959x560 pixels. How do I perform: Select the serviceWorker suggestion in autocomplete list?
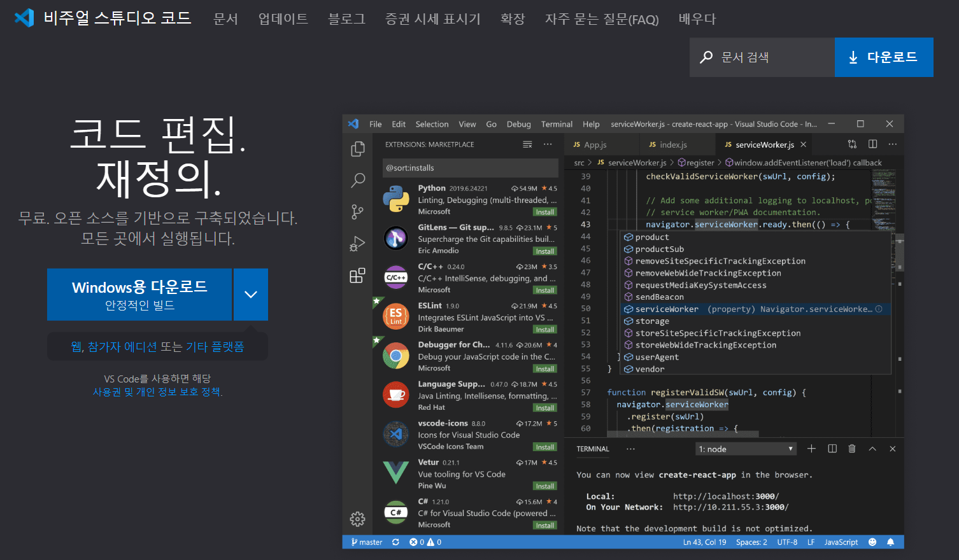coord(755,309)
